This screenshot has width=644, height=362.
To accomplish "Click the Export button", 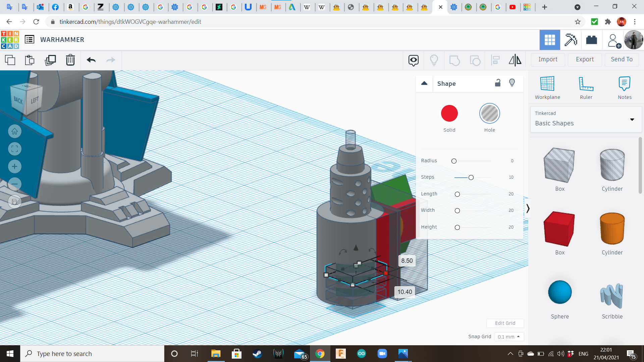I will click(585, 60).
